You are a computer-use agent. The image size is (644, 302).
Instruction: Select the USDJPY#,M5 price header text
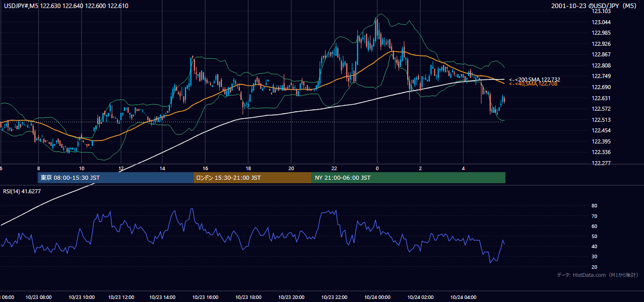[x=66, y=6]
